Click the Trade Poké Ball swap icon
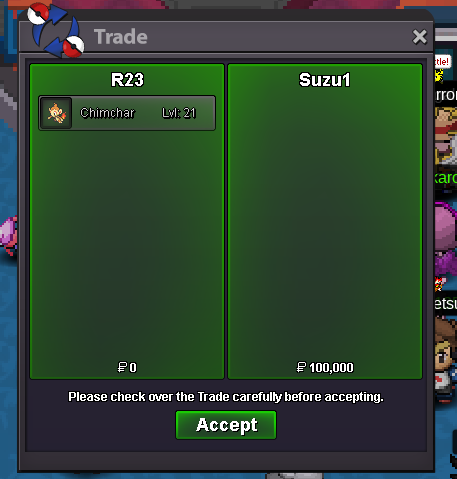This screenshot has width=457, height=479. [56, 29]
